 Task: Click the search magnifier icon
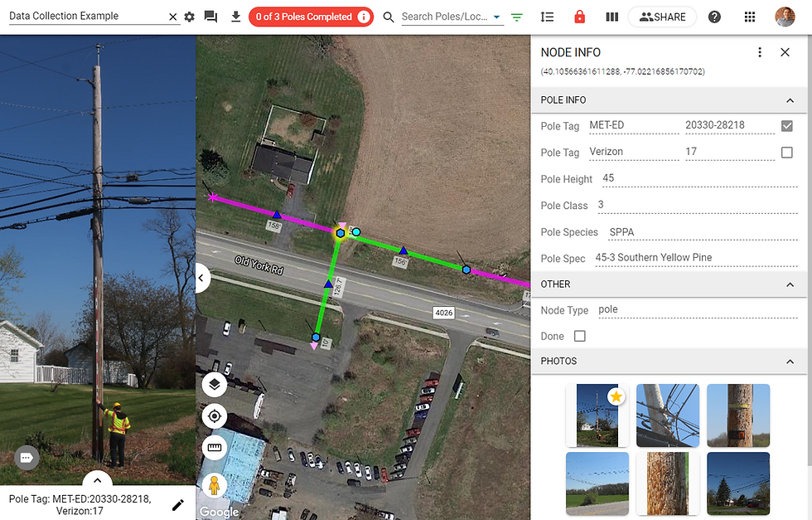click(389, 17)
